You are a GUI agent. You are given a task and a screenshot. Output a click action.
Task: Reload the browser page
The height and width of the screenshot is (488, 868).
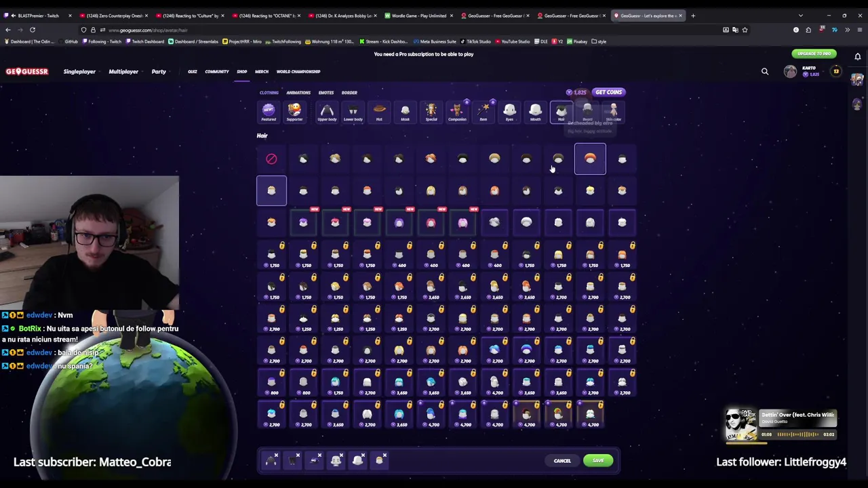tap(32, 30)
